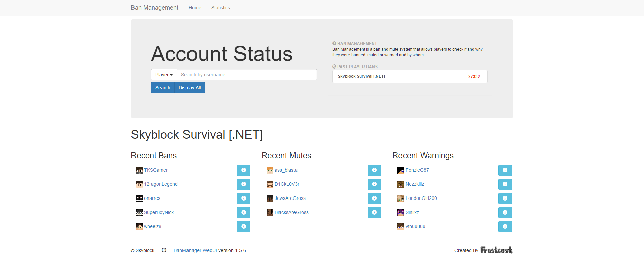Click the Recent Warnings heading

tap(423, 156)
